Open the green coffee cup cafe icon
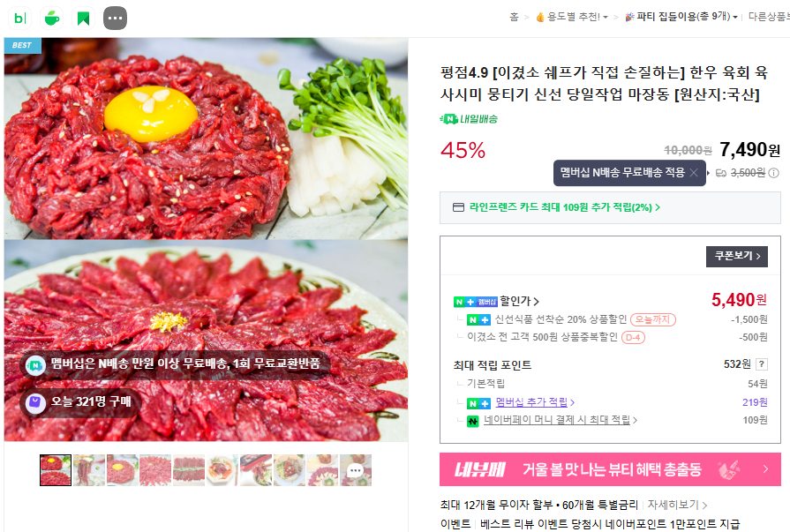Screen dimensions: 790x532 pyautogui.click(x=52, y=19)
